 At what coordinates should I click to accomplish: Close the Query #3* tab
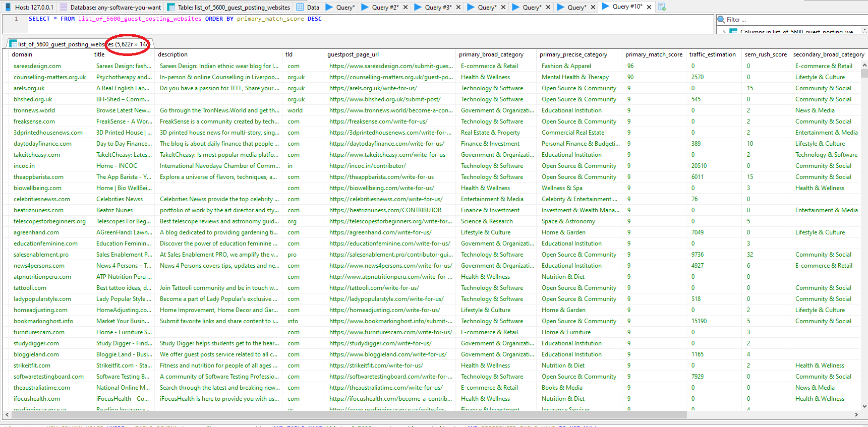(458, 7)
